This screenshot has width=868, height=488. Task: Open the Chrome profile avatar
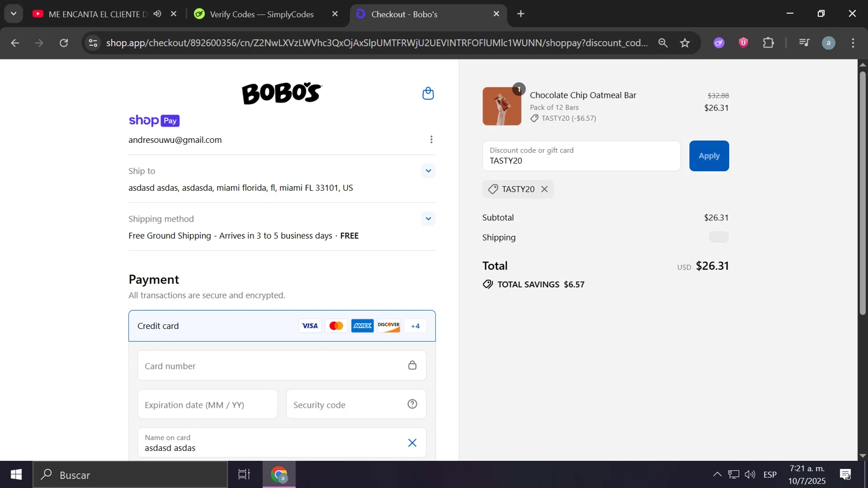(829, 43)
